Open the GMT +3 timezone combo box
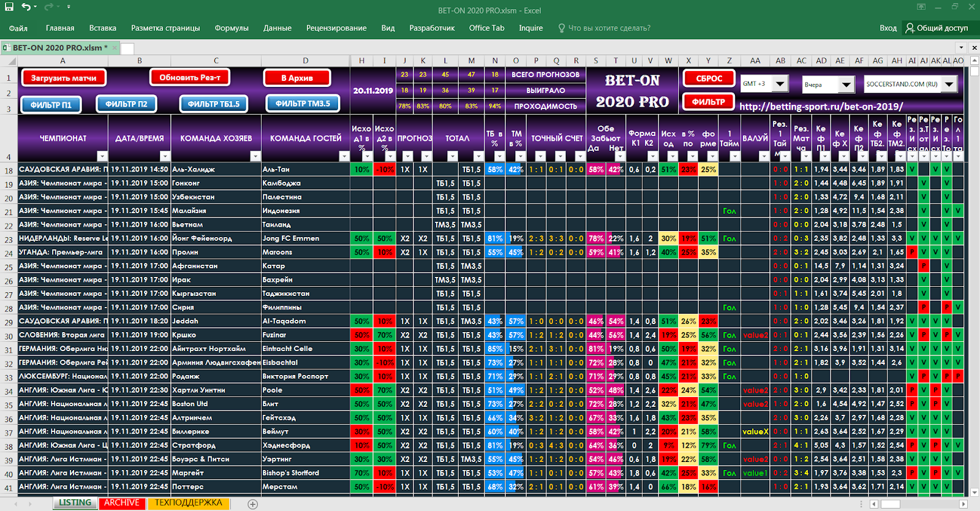This screenshot has width=980, height=511. click(780, 84)
